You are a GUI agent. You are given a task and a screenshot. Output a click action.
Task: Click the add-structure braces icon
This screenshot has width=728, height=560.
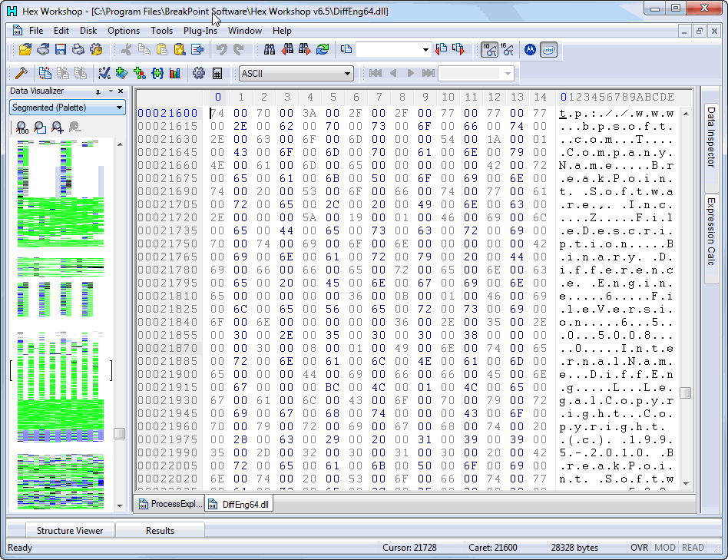click(157, 73)
